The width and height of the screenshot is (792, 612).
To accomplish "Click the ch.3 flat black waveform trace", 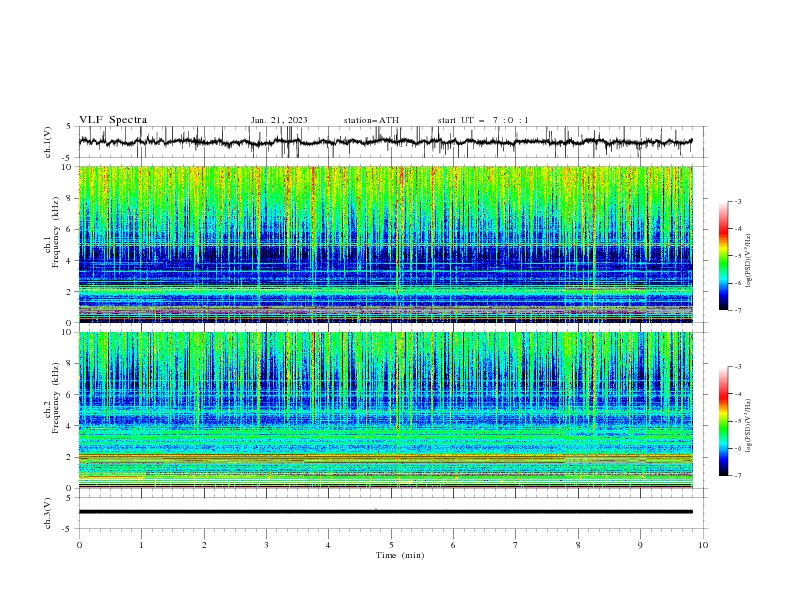I will [385, 512].
